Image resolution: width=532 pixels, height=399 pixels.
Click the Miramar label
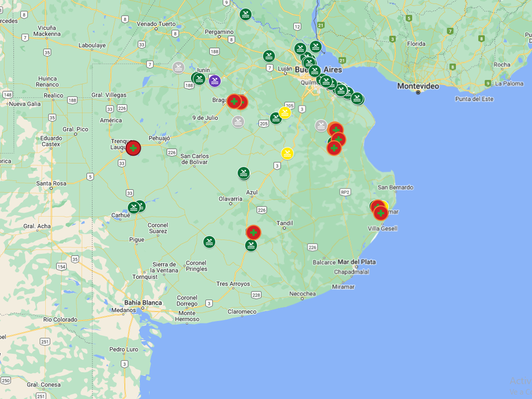[343, 287]
